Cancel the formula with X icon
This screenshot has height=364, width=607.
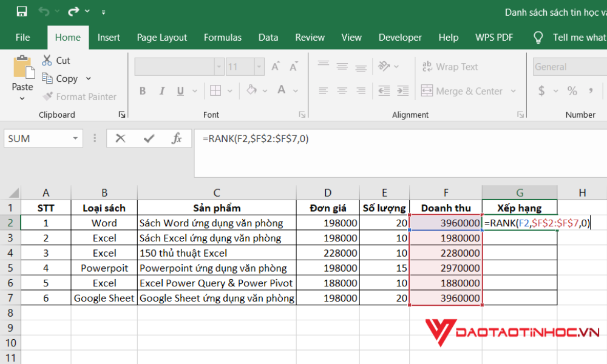(120, 138)
